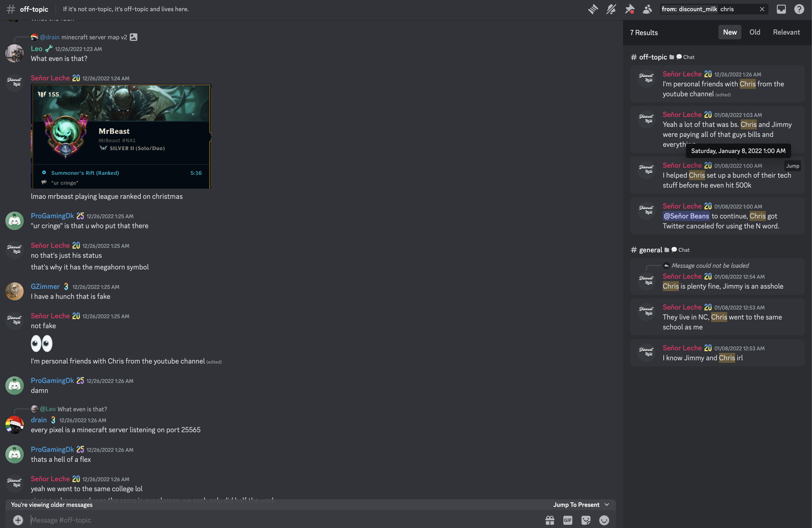Open ProGamingDk avatar next to 'damn'

[14, 386]
